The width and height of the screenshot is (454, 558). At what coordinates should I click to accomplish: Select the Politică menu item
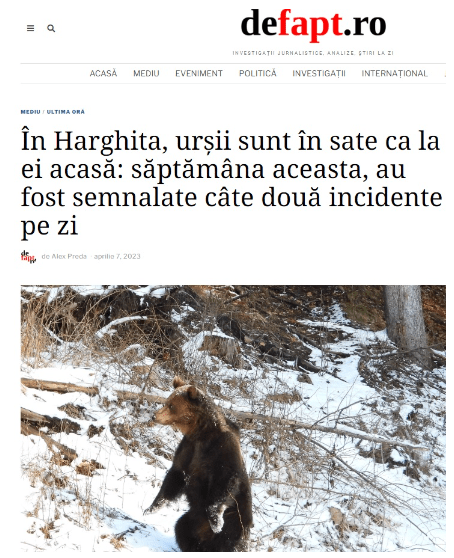pyautogui.click(x=258, y=73)
